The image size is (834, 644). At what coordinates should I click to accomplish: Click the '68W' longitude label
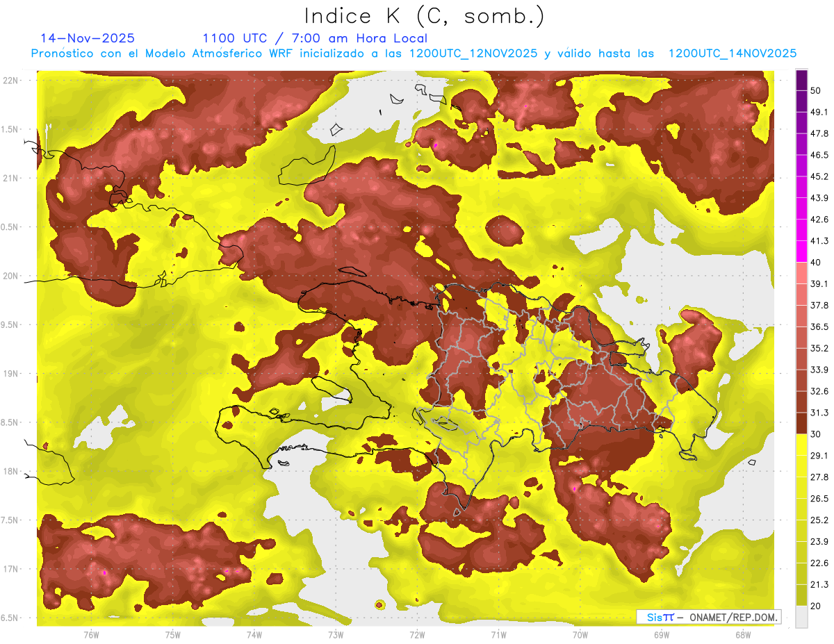click(x=743, y=634)
